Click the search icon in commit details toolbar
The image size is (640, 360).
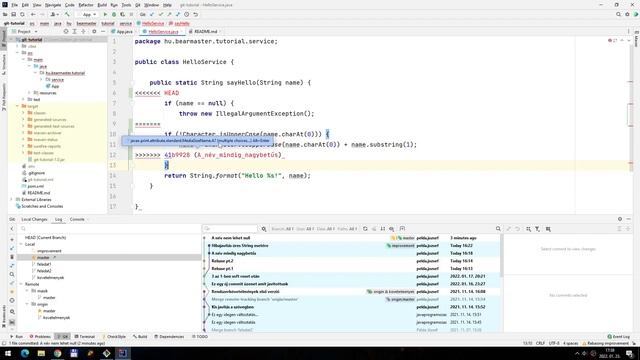(x=498, y=229)
